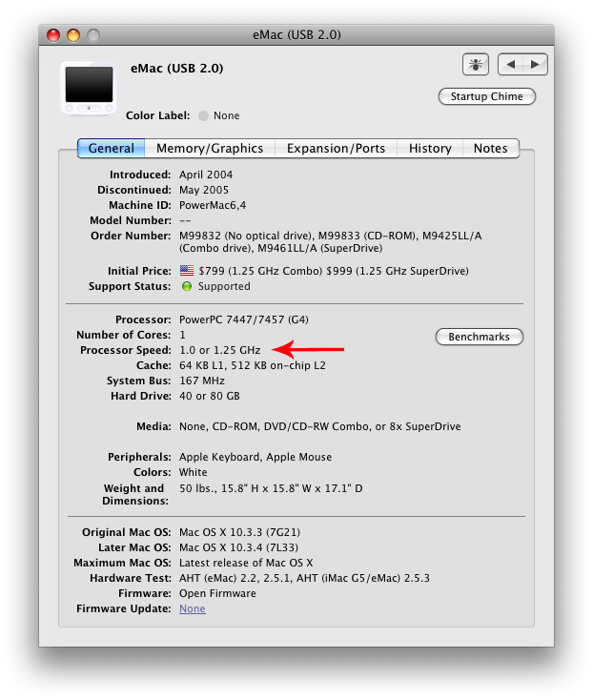Play the Startup Chime
The image size is (593, 700).
pyautogui.click(x=487, y=96)
